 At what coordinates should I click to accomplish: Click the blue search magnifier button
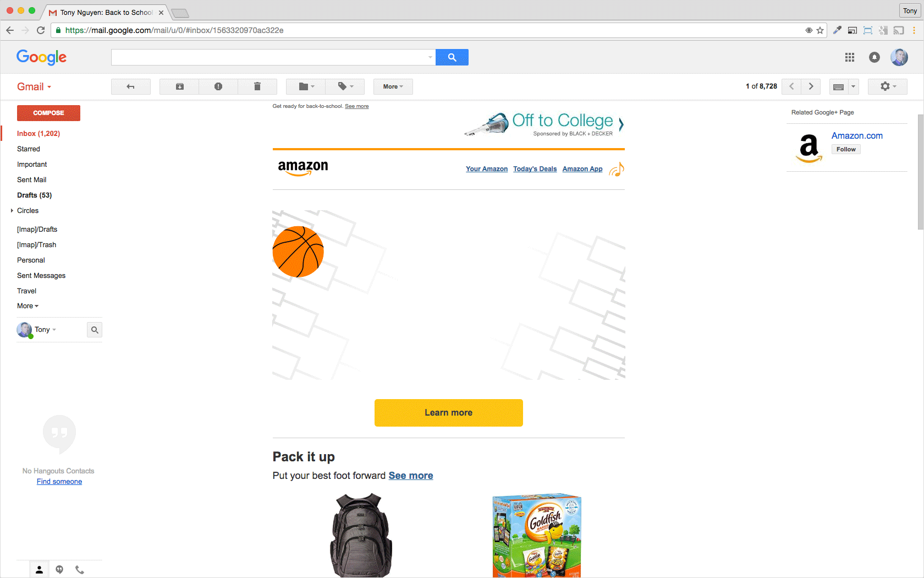(452, 57)
